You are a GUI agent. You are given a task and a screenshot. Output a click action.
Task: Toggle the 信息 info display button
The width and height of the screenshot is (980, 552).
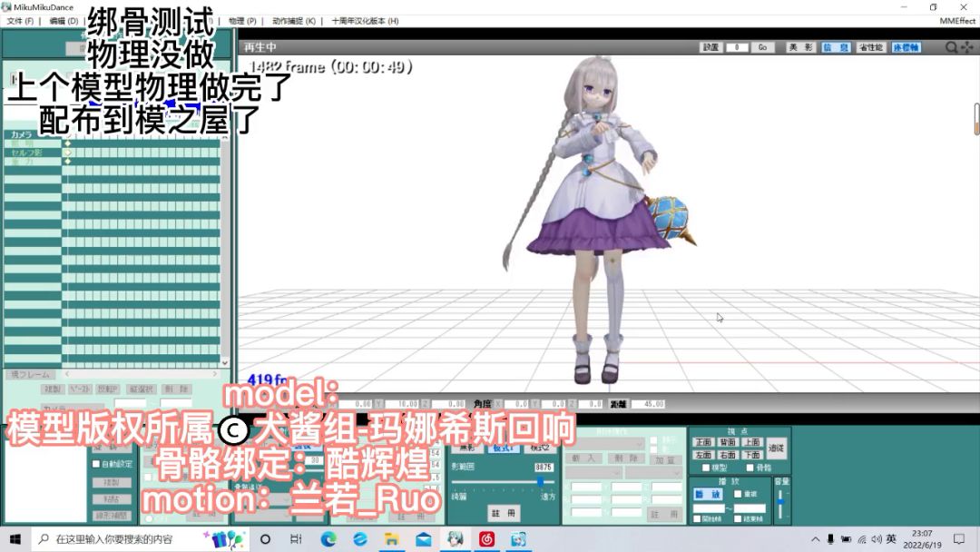coord(835,47)
